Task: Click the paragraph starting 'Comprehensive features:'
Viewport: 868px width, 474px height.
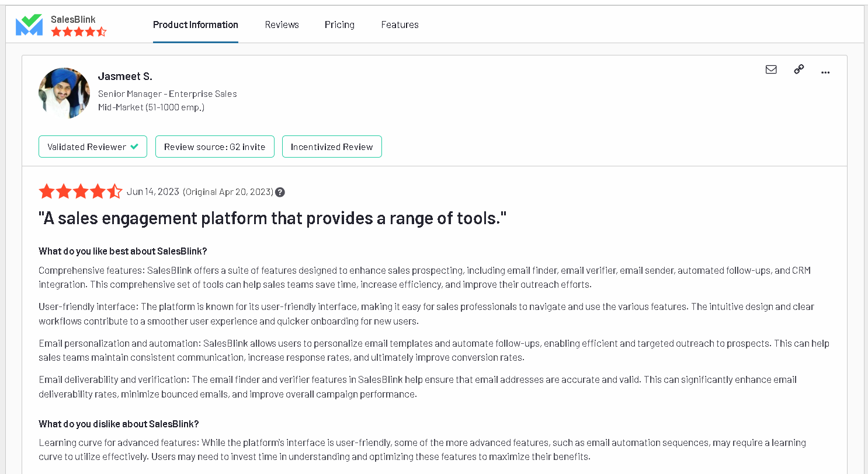Action: (x=425, y=277)
